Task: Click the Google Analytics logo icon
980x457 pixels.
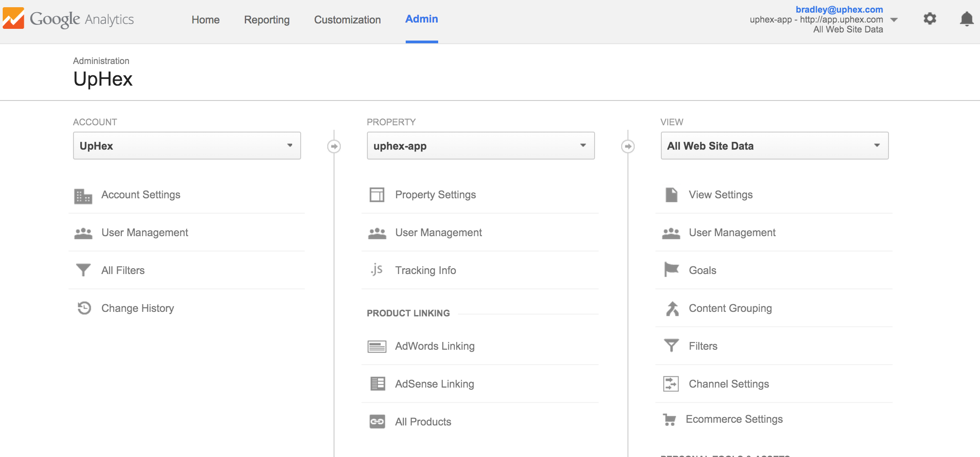Action: coord(14,18)
